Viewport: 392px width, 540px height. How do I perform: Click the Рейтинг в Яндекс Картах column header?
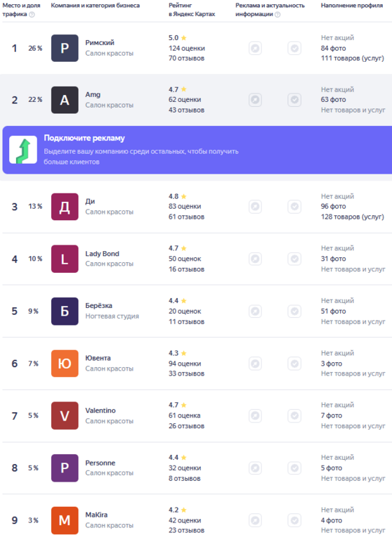192,10
